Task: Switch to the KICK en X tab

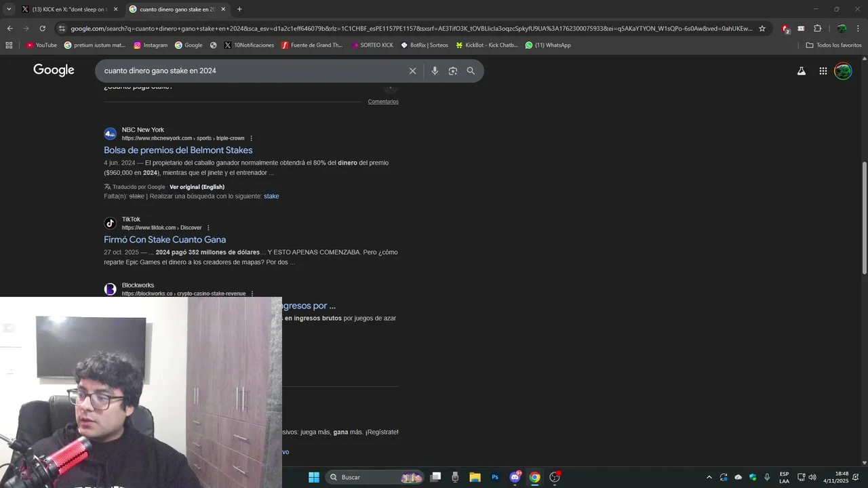Action: [x=70, y=9]
